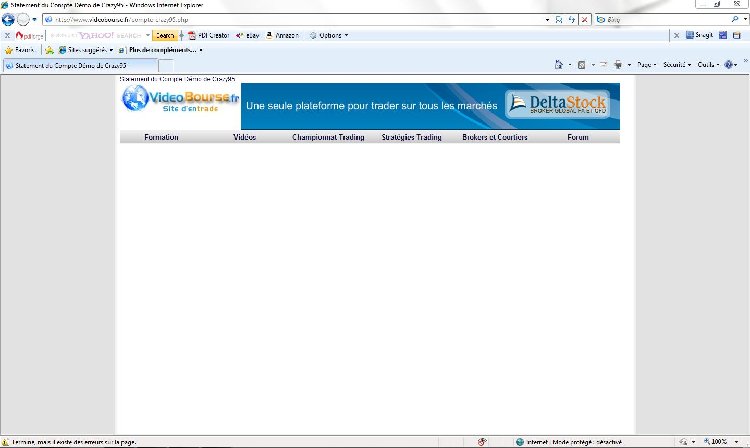Click the Yahoo! Search toolbar field

tap(97, 35)
